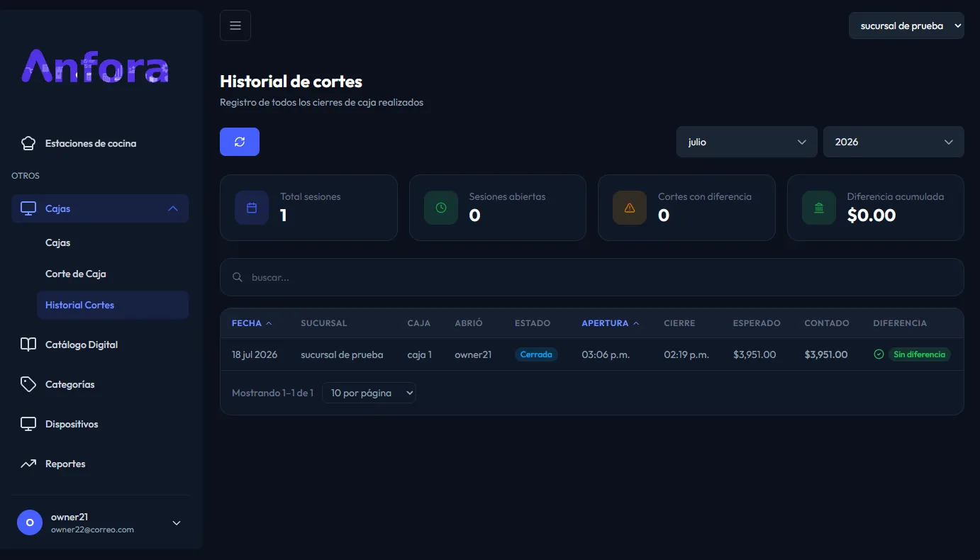The height and width of the screenshot is (560, 980).
Task: Click the DIFERENCIA column header
Action: coord(900,323)
